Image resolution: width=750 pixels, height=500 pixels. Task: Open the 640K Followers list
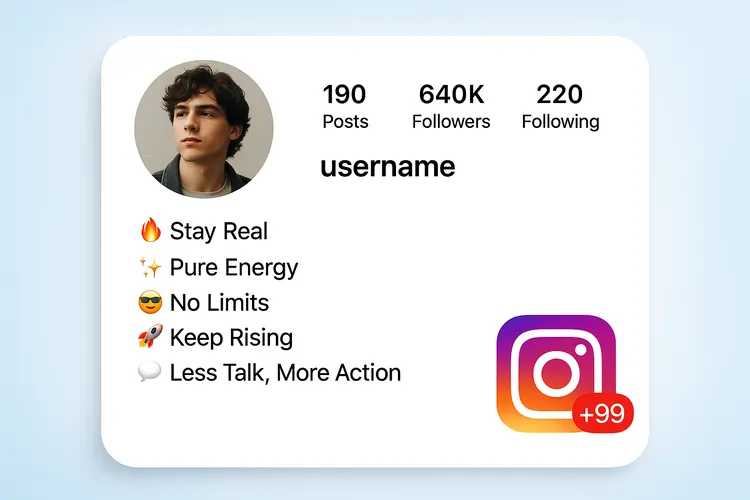451,106
